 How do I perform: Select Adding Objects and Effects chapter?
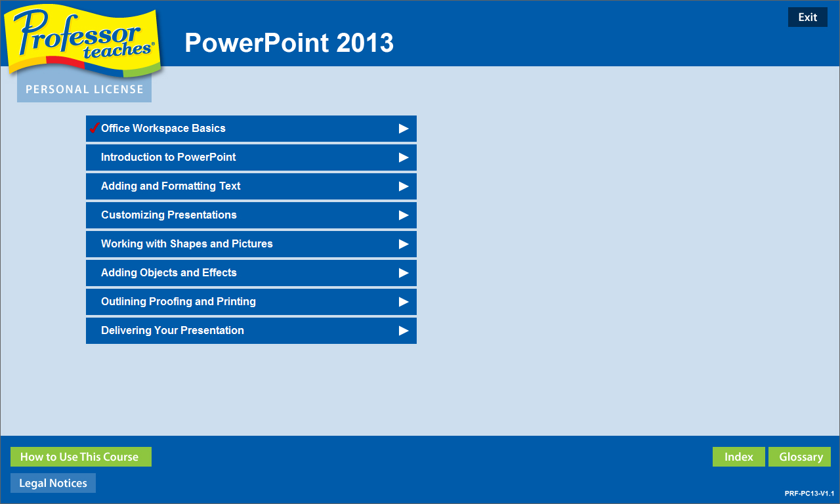point(251,273)
